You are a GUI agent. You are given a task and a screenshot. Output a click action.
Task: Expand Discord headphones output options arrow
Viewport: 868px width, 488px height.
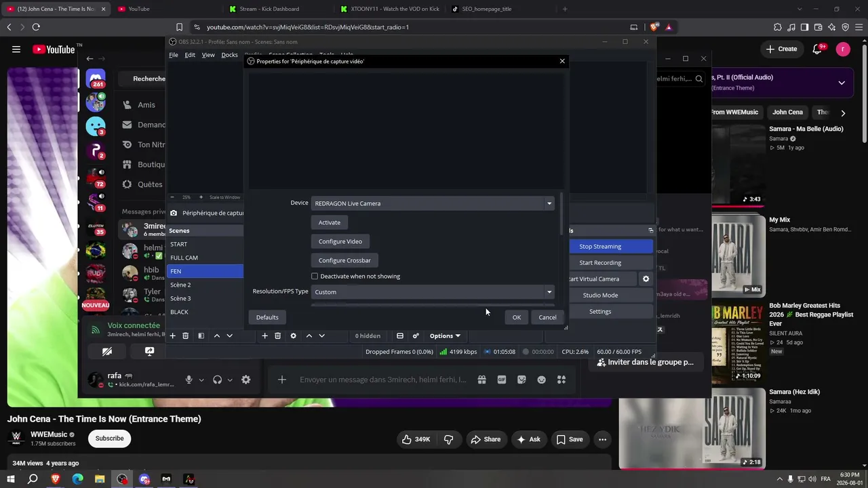point(230,380)
